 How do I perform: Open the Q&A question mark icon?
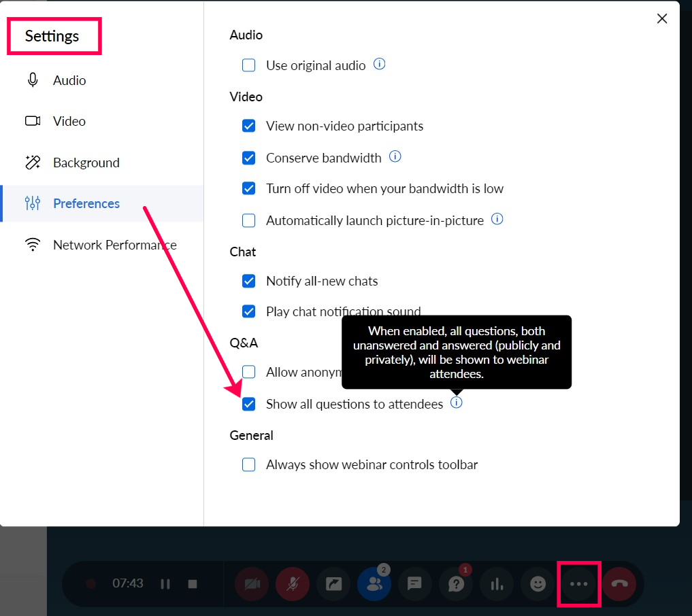coord(456,584)
